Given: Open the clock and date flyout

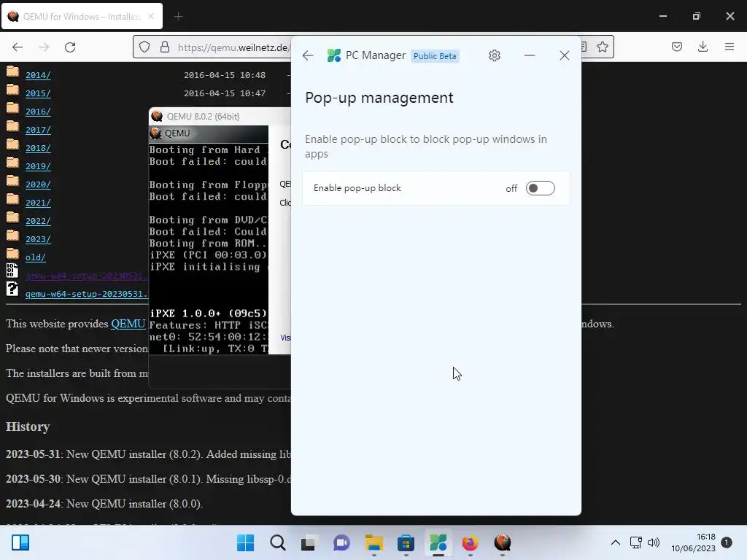Looking at the screenshot, I should pos(693,542).
